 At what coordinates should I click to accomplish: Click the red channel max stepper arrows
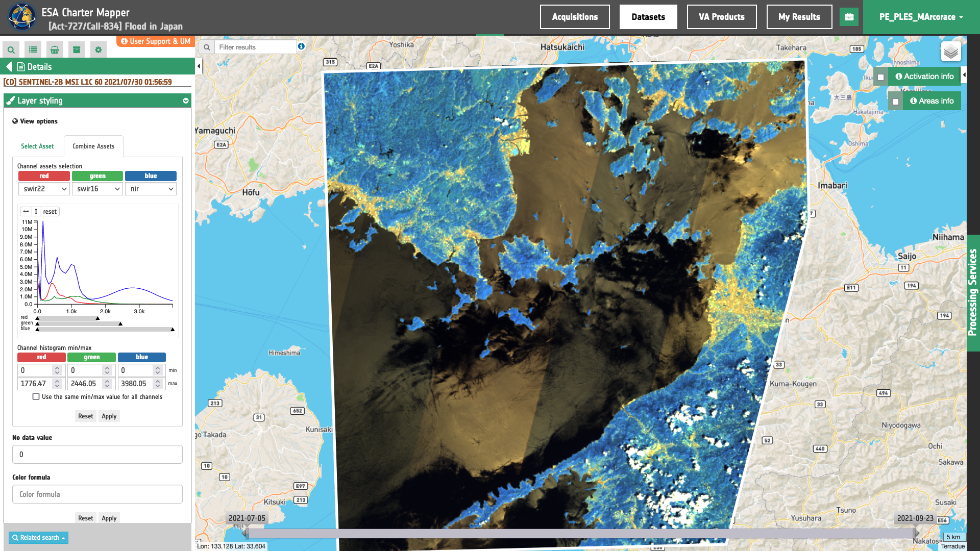pyautogui.click(x=57, y=384)
